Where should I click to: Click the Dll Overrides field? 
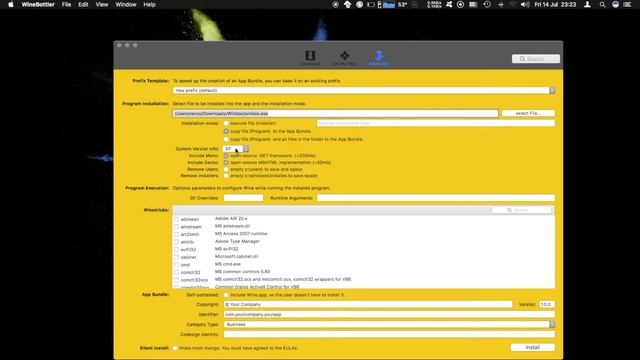(243, 198)
